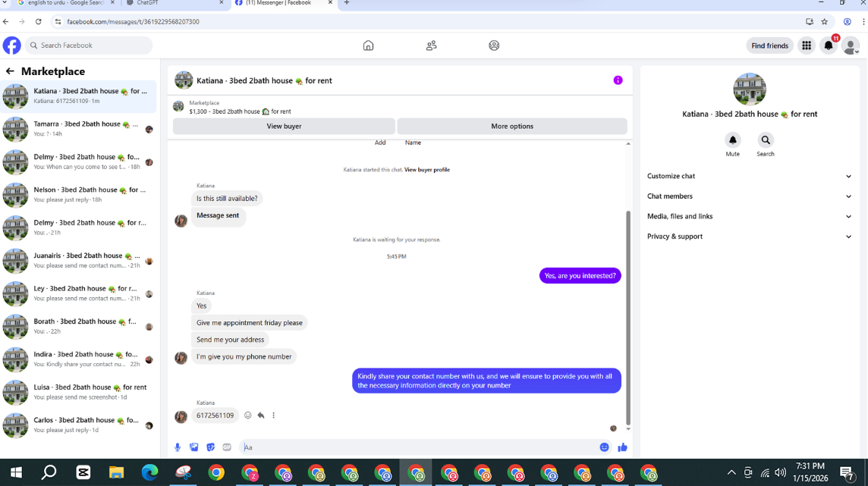This screenshot has height=486, width=868.
Task: Open more options for 6172561109 message
Action: click(273, 415)
